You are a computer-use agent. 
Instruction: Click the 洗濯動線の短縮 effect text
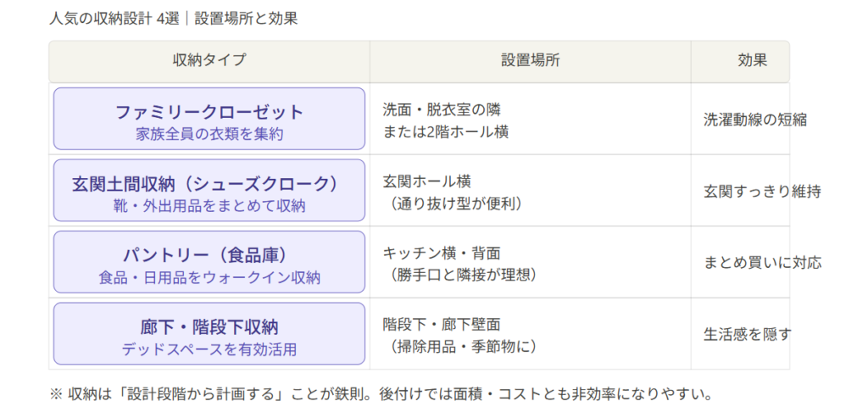754,120
